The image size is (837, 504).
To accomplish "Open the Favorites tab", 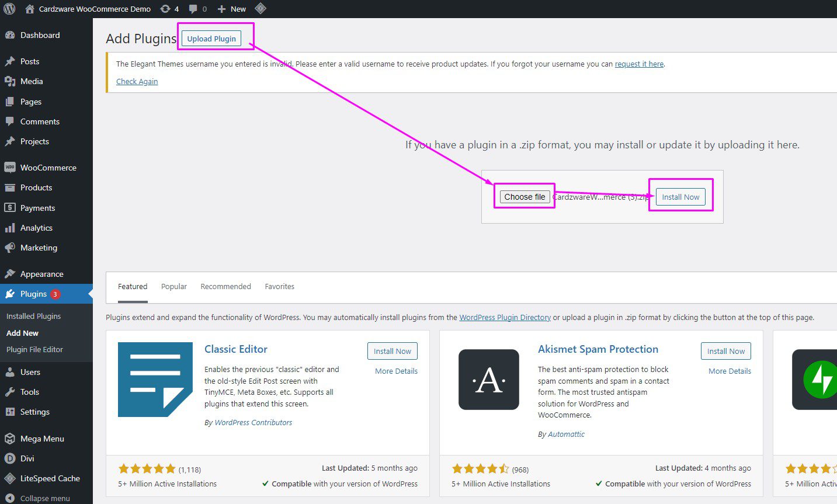I will click(279, 286).
